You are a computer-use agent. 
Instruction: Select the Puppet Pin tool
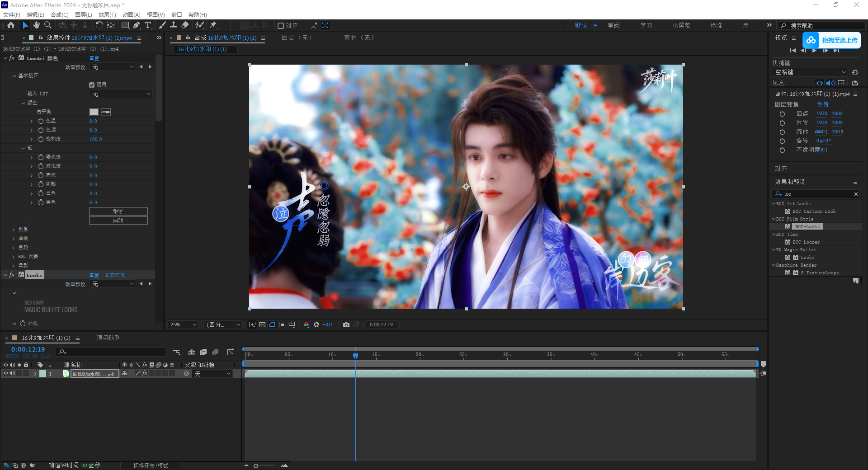[213, 25]
